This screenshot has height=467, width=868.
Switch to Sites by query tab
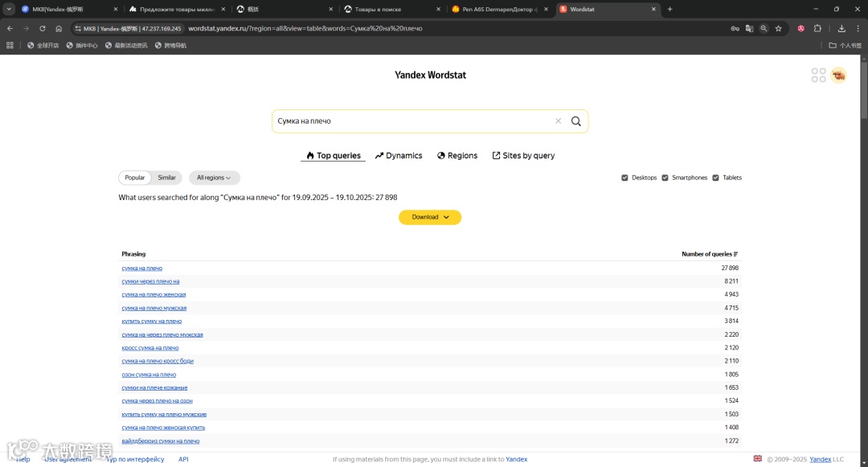pos(523,155)
